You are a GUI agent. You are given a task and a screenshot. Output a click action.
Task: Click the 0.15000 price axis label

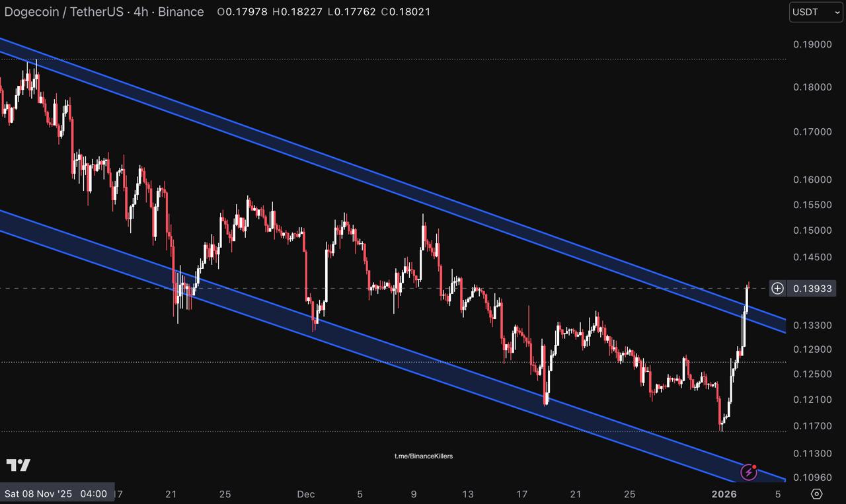coord(812,230)
